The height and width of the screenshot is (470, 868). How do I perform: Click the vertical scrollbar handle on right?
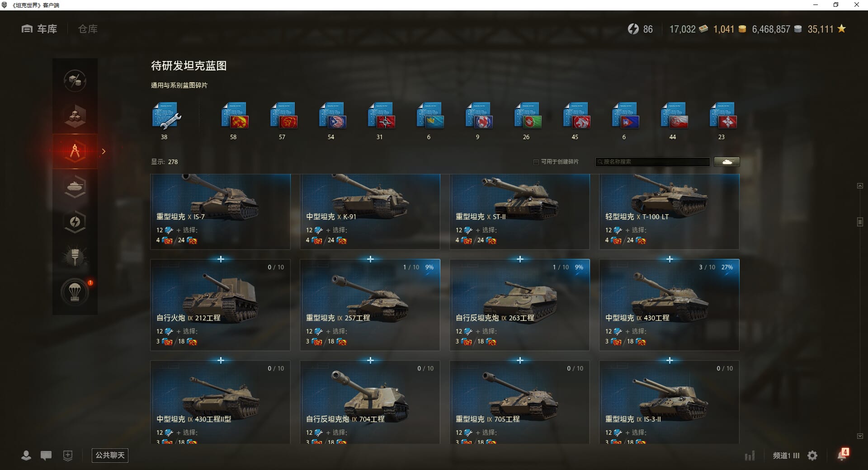pos(860,222)
